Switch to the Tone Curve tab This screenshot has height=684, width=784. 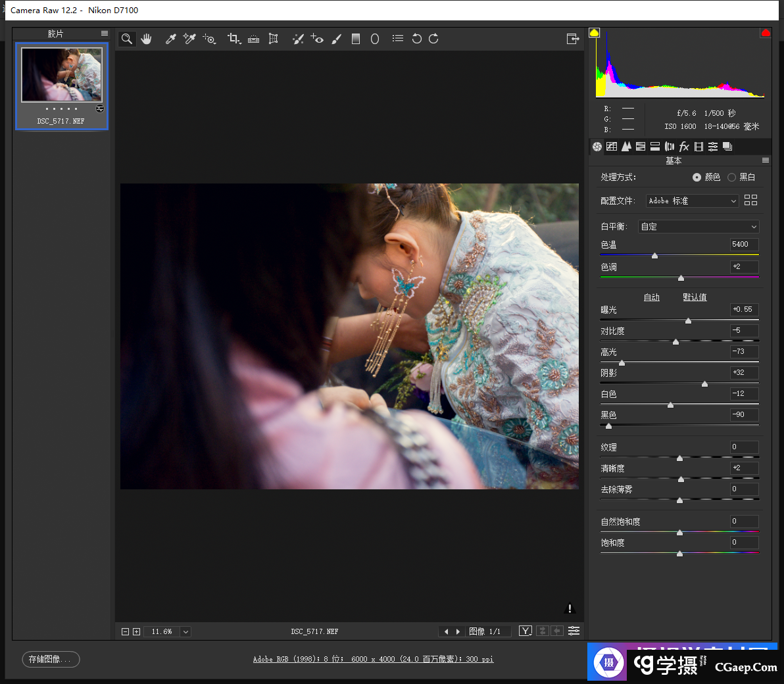tap(612, 147)
